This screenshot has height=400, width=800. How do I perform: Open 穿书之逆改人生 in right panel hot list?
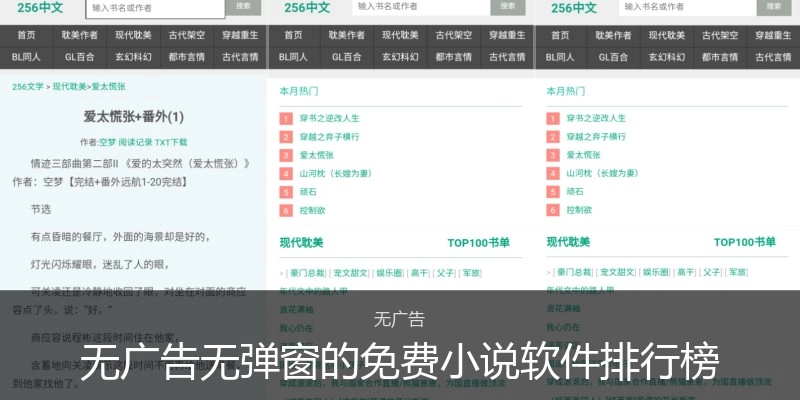pos(596,118)
